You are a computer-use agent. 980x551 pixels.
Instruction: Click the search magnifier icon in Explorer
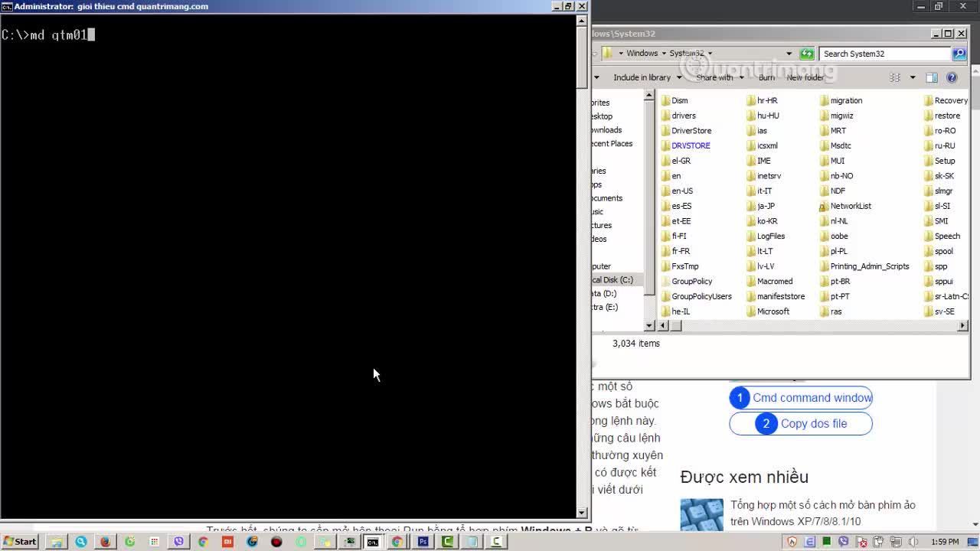click(959, 54)
